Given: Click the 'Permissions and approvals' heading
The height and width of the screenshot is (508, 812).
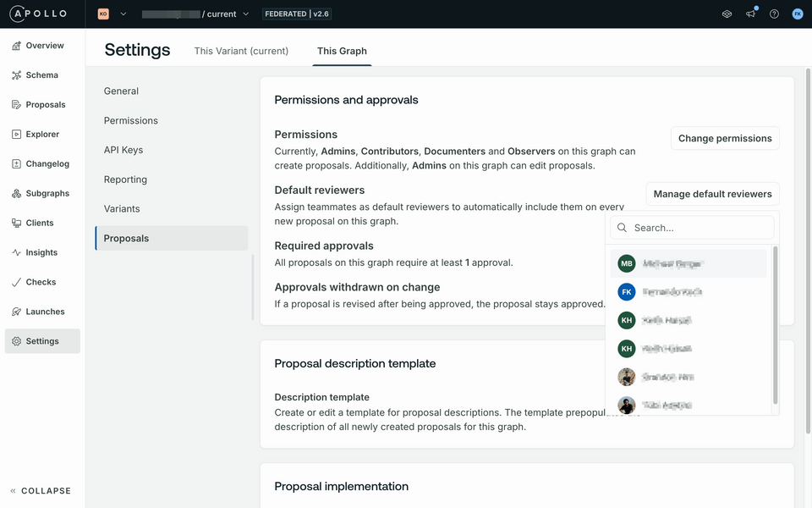Looking at the screenshot, I should pos(347,100).
